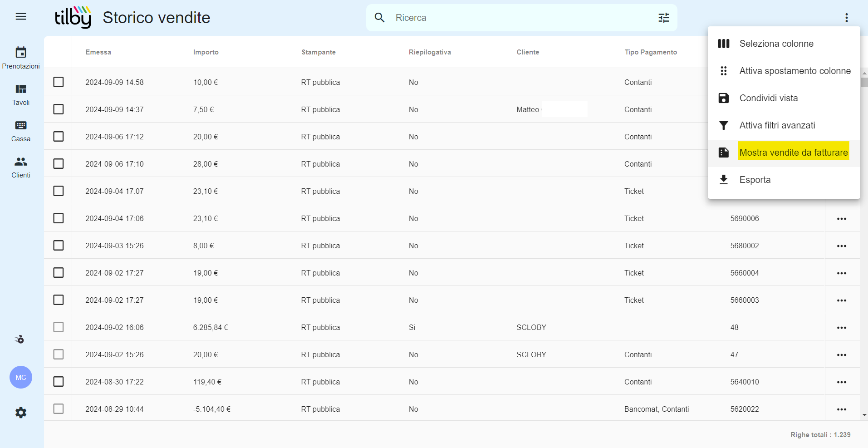Open Clienti in the sidebar
Screen dimensions: 868x448
(x=21, y=167)
